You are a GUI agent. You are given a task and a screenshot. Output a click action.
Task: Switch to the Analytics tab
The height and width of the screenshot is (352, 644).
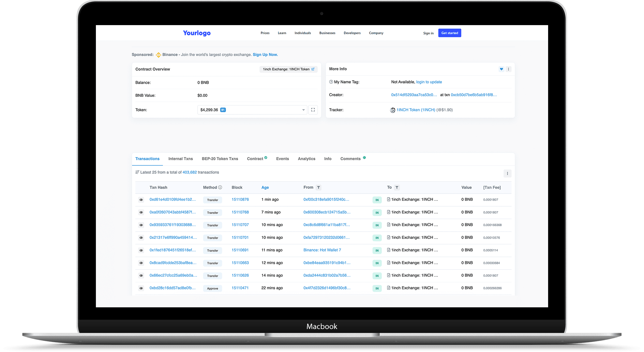pyautogui.click(x=307, y=159)
